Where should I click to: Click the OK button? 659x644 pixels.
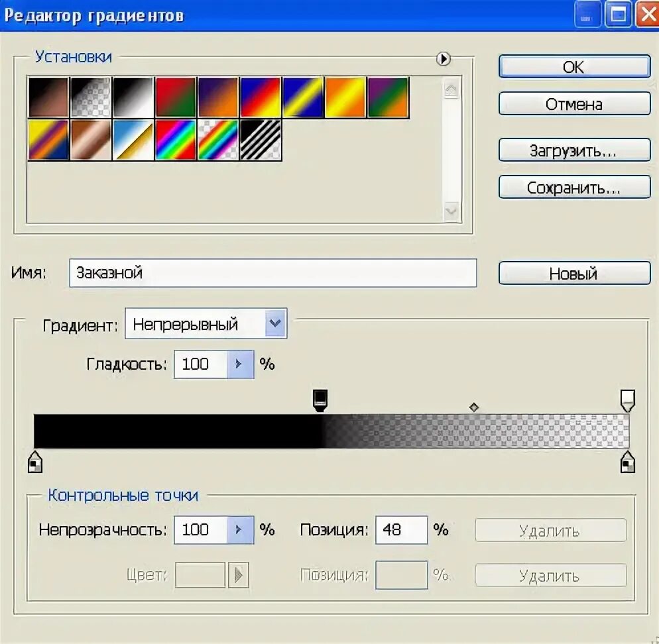coord(574,66)
